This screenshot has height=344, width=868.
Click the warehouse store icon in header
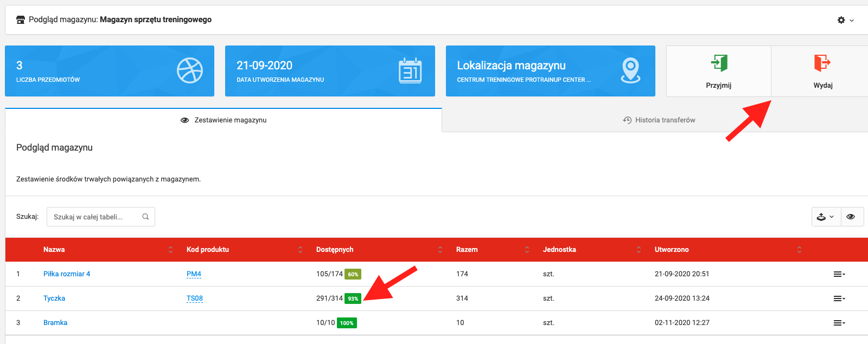tap(21, 20)
